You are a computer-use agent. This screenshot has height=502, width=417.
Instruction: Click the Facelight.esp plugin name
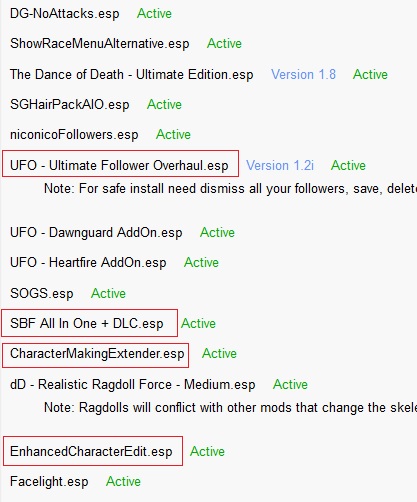pyautogui.click(x=49, y=482)
